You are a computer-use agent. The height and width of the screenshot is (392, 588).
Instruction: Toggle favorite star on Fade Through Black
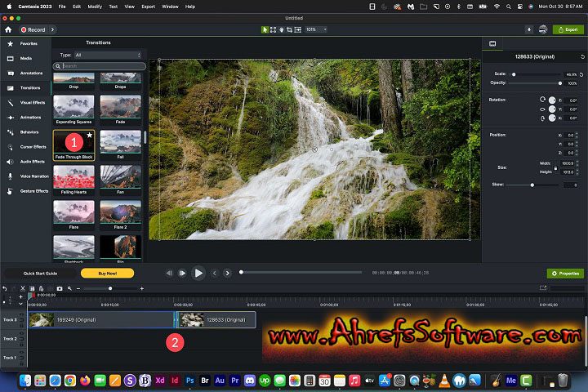click(x=90, y=135)
